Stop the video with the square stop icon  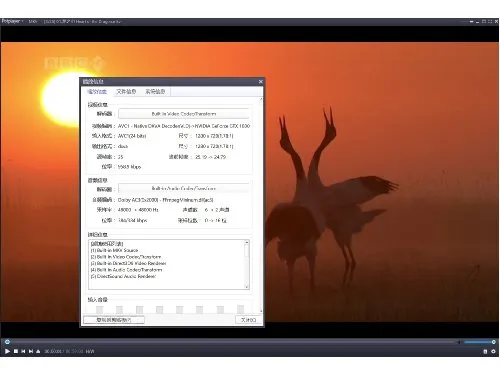click(x=16, y=351)
